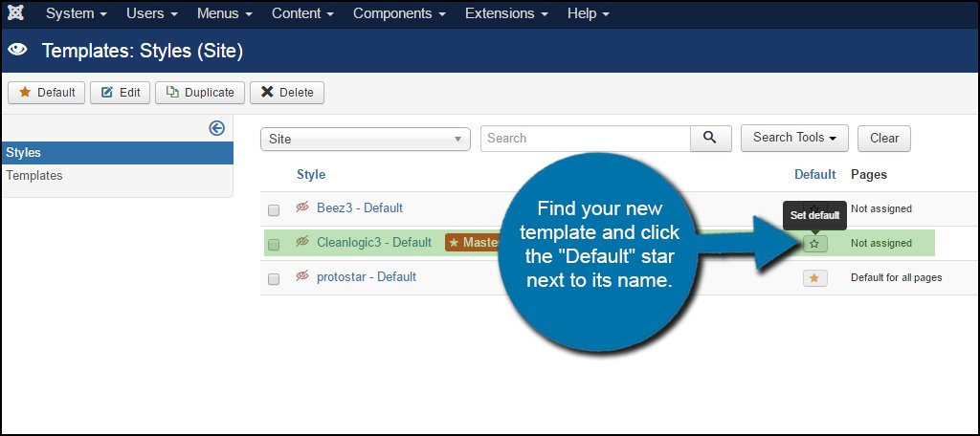Open the Users menu
980x436 pixels.
tap(152, 13)
